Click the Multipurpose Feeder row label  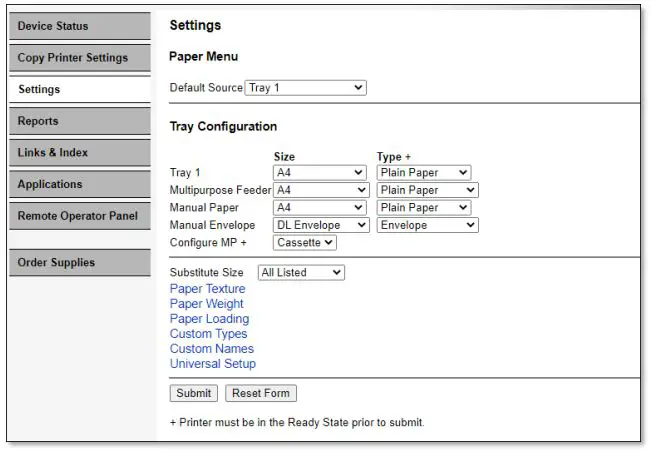tap(220, 190)
